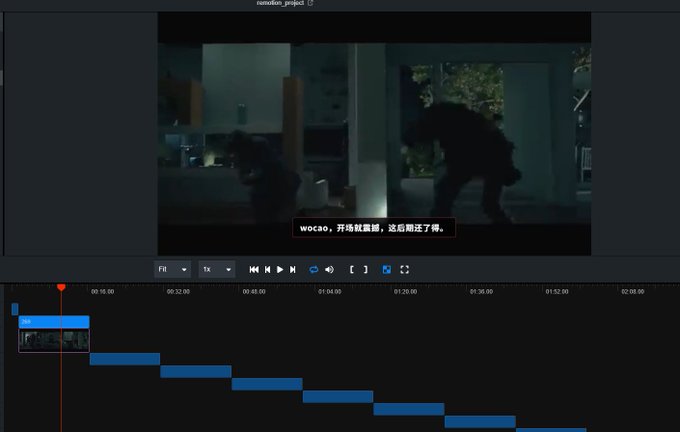Mute the preview audio
Viewport: 680px width, 432px height.
pyautogui.click(x=329, y=269)
